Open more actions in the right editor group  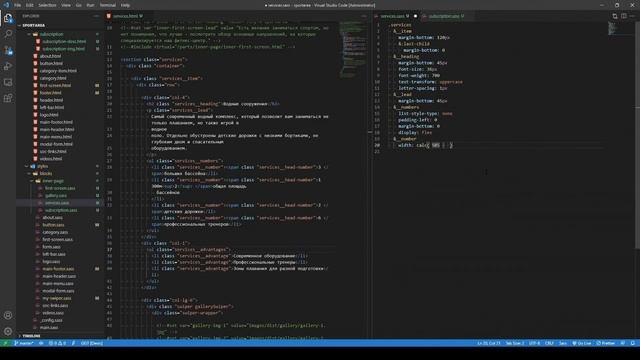632,16
